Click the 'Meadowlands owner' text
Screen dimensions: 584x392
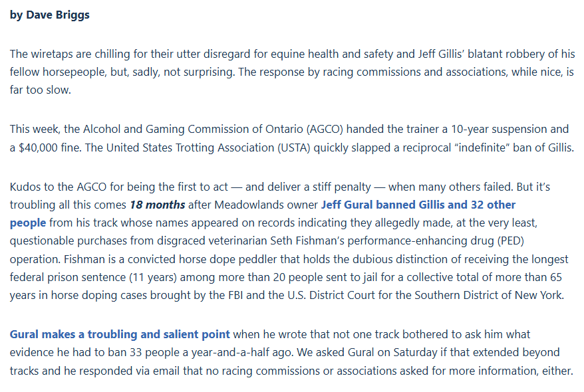(x=266, y=205)
